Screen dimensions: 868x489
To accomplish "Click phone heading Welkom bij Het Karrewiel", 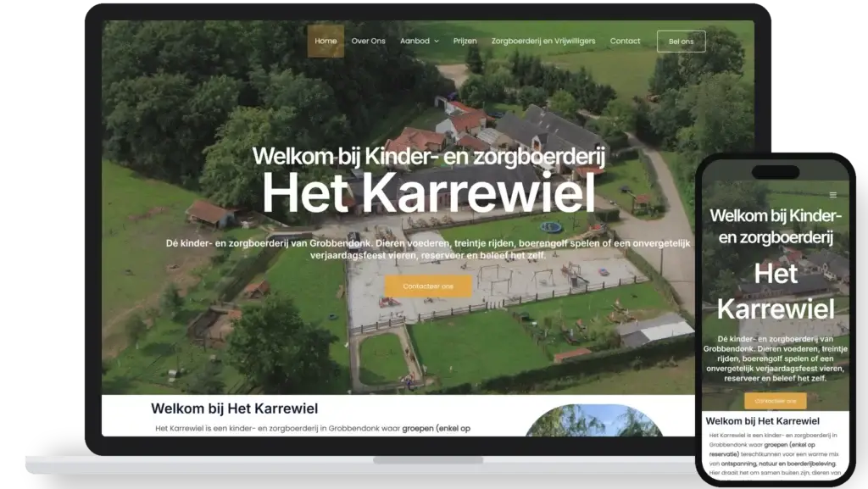I will (x=762, y=421).
